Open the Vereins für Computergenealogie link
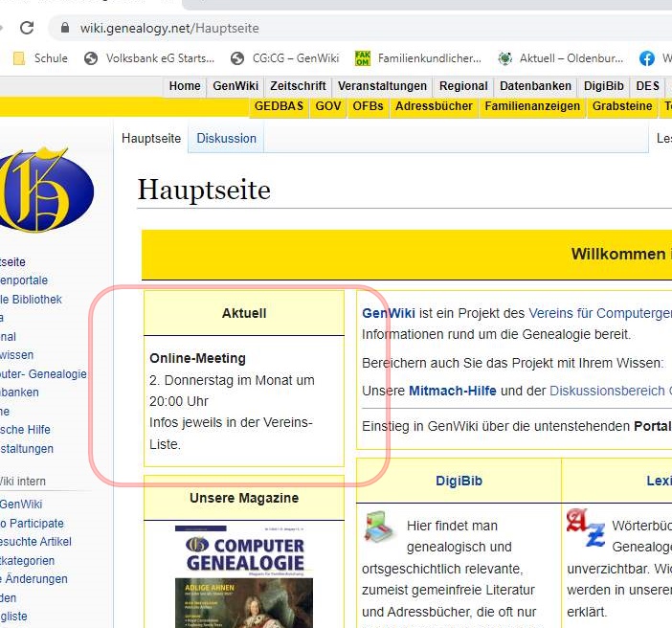The image size is (672, 628). (600, 313)
